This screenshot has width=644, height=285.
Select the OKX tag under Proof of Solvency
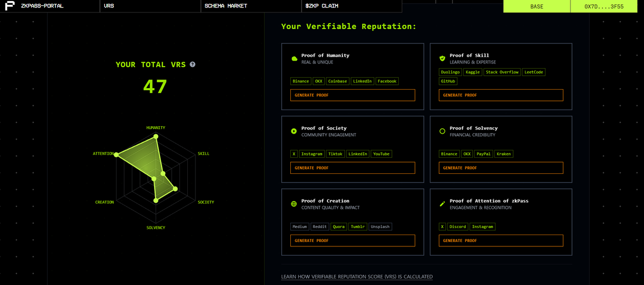(x=467, y=154)
